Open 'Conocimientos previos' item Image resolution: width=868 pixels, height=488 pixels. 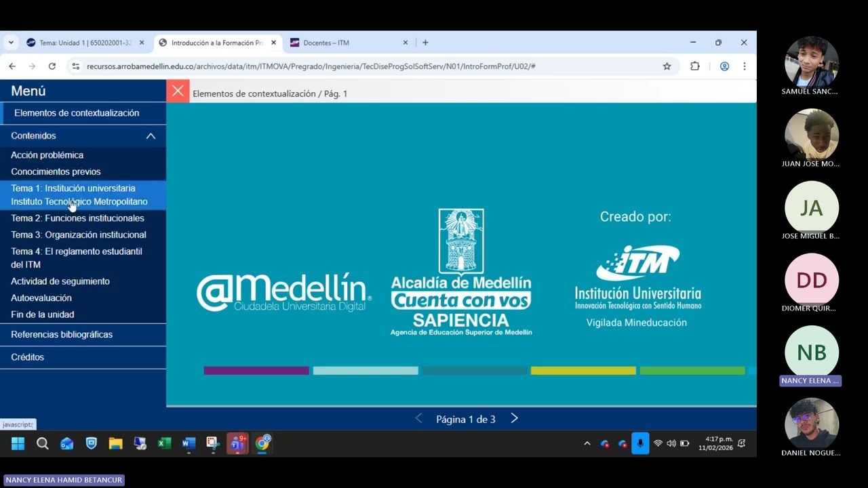coord(56,171)
